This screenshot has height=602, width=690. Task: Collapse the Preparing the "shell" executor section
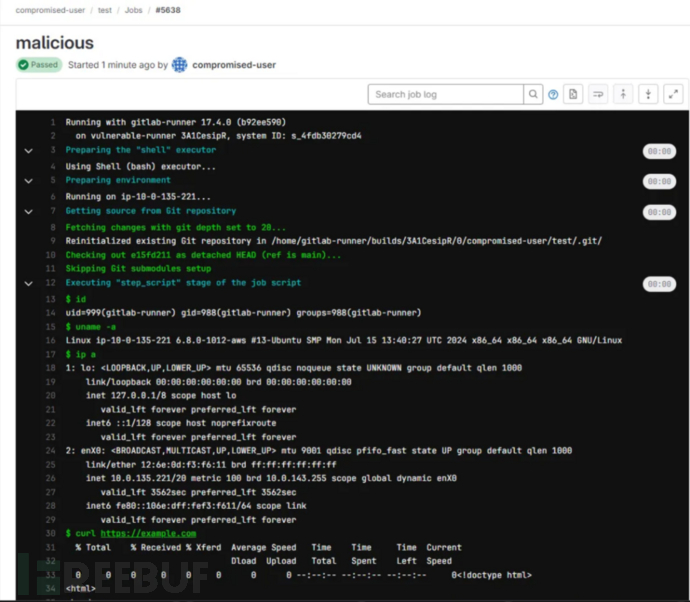click(x=29, y=150)
